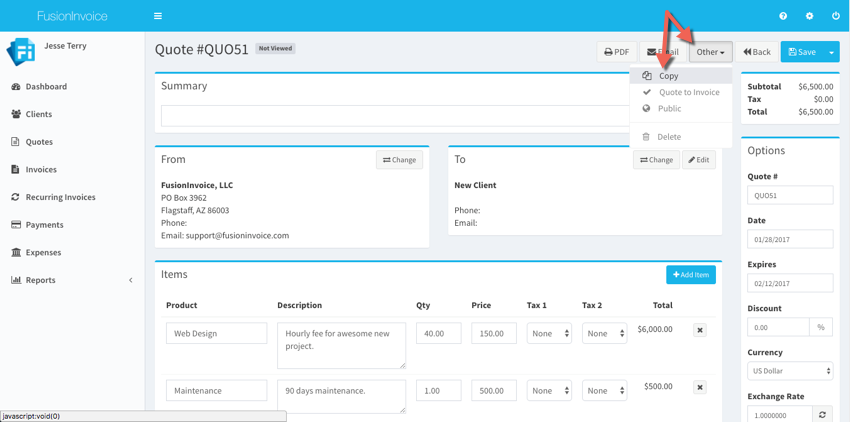Open Tax 2 dropdown for Maintenance
The width and height of the screenshot is (850, 422).
604,391
